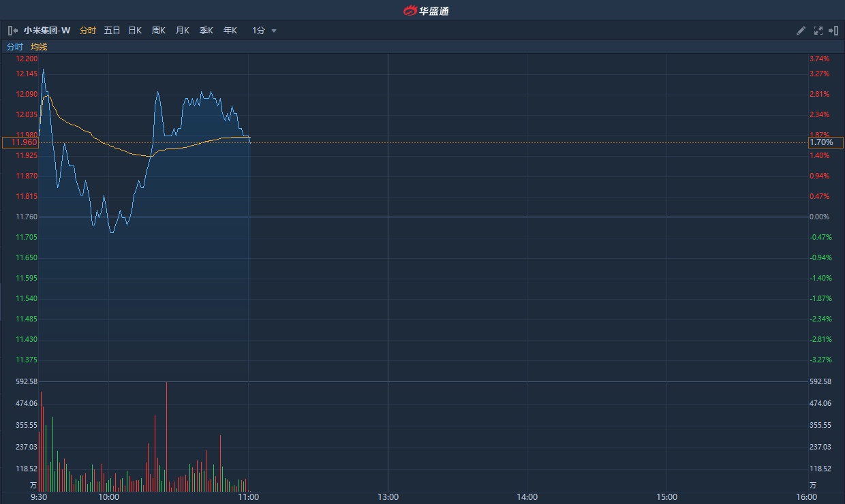Click the 1.70% change label on right axis
Viewport: 845px width, 504px height.
click(x=825, y=143)
